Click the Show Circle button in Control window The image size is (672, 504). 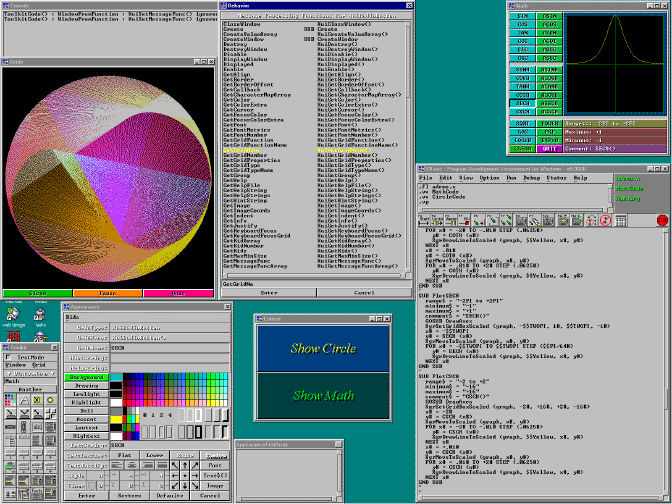[x=323, y=348]
